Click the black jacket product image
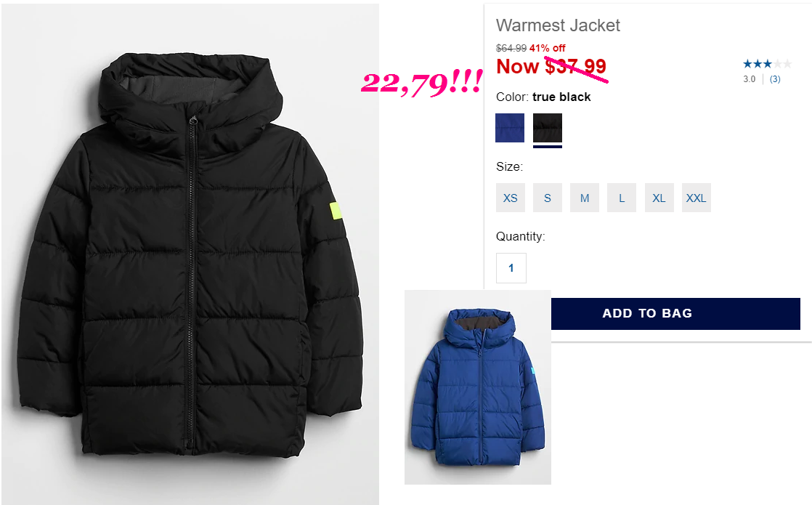The width and height of the screenshot is (812, 505). pos(190,254)
